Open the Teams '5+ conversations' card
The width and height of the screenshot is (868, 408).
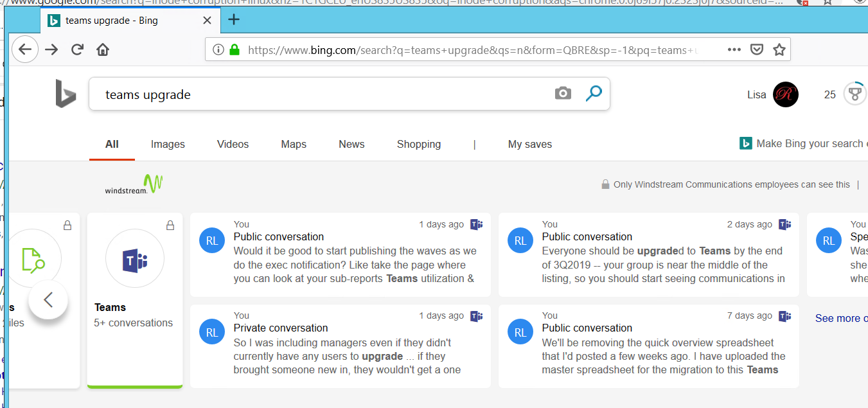click(135, 301)
